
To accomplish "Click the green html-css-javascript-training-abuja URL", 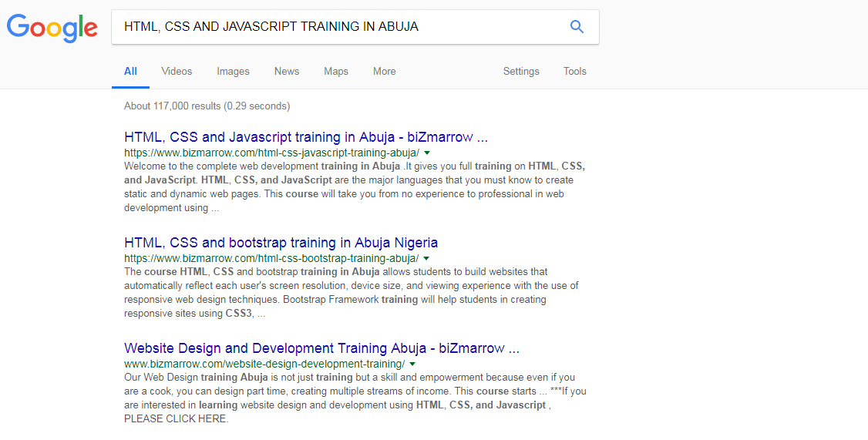I will [271, 153].
